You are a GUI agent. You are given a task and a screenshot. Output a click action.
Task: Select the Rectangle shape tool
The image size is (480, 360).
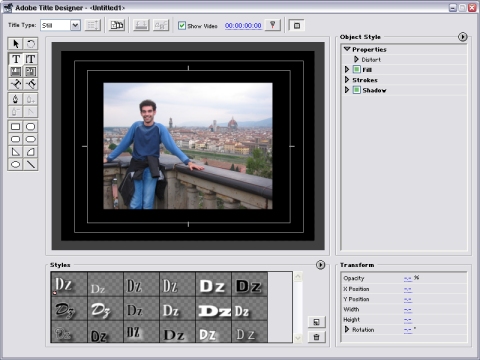point(16,127)
